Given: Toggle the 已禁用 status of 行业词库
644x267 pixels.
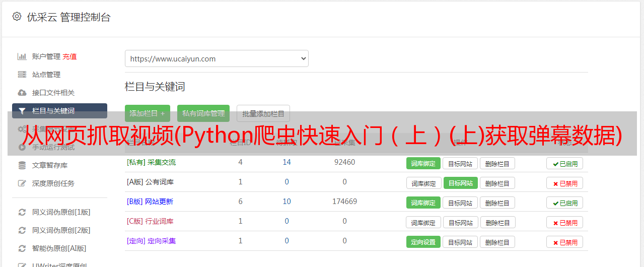Looking at the screenshot, I should 565,223.
